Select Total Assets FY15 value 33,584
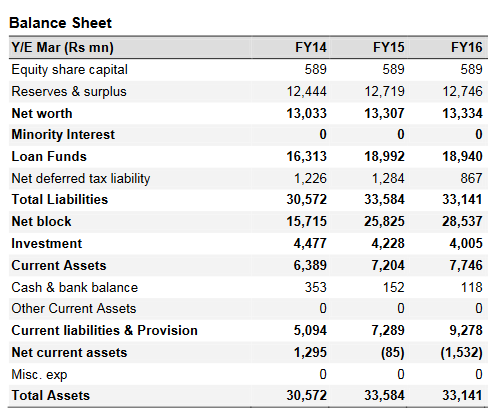Viewport: 488px width, 414px height. (384, 395)
